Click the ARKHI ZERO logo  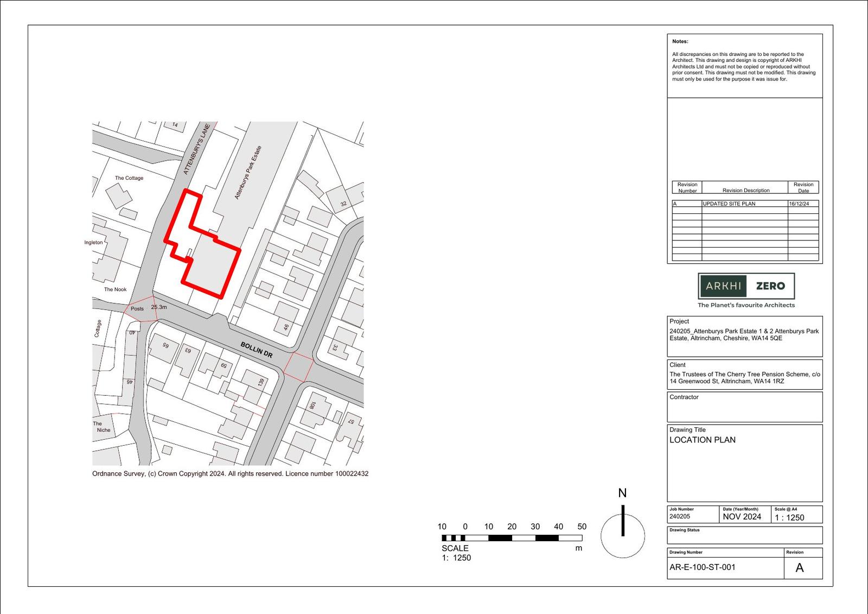click(x=746, y=286)
